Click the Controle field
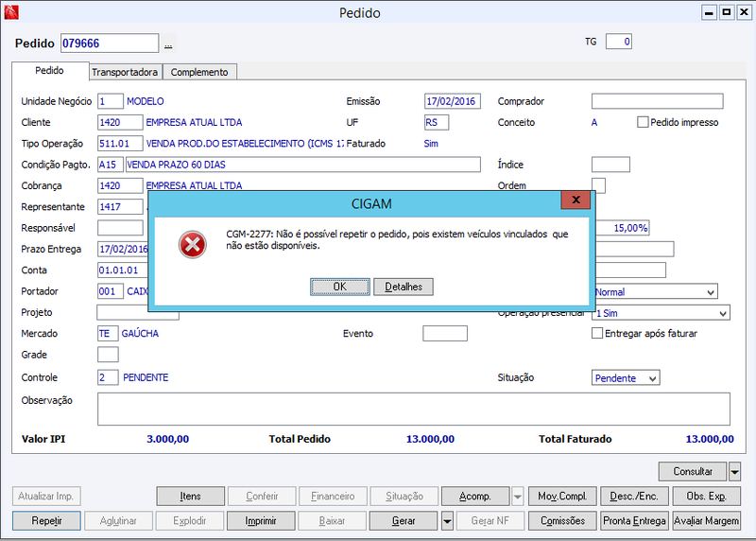This screenshot has width=756, height=541. 108,377
